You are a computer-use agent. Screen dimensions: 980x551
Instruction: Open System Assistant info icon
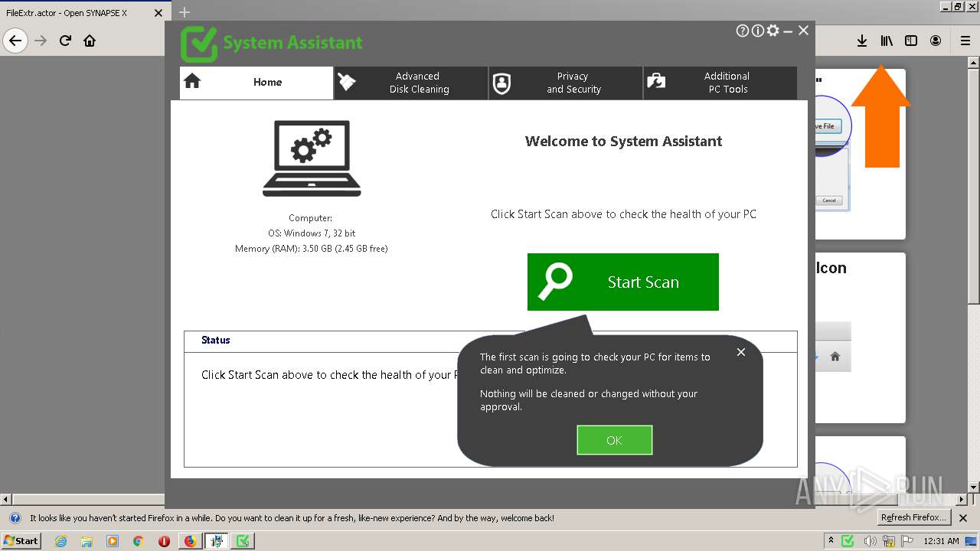tap(758, 31)
